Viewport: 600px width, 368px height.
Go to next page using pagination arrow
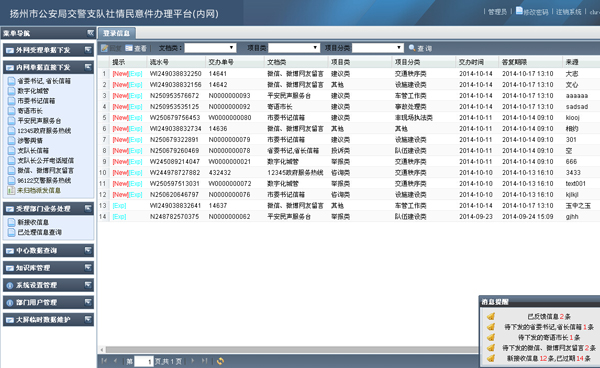[x=192, y=361]
